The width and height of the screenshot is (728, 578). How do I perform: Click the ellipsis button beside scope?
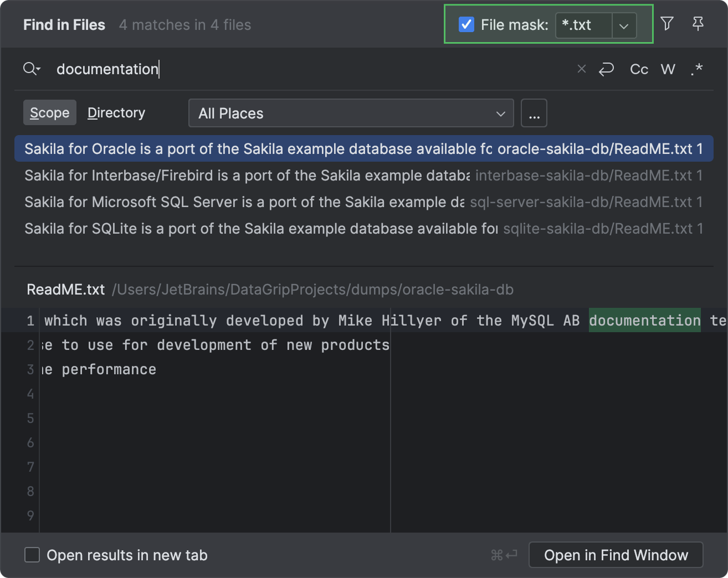[x=534, y=113]
